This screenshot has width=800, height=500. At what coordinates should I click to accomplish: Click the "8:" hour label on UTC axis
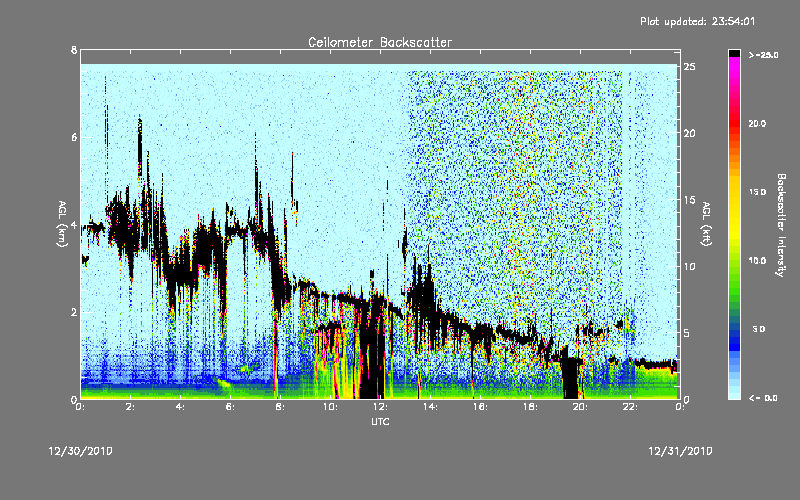(x=281, y=407)
